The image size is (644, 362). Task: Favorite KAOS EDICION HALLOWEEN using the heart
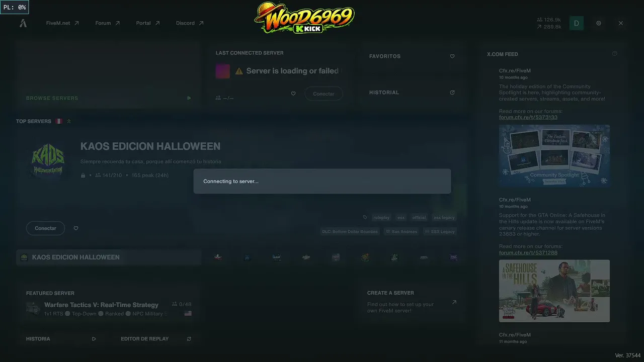point(76,228)
